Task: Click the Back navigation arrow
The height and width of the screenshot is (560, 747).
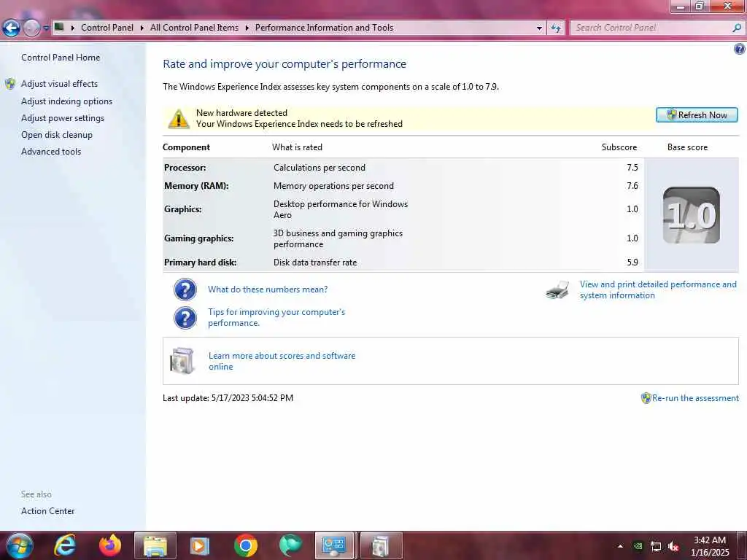Action: [11, 28]
